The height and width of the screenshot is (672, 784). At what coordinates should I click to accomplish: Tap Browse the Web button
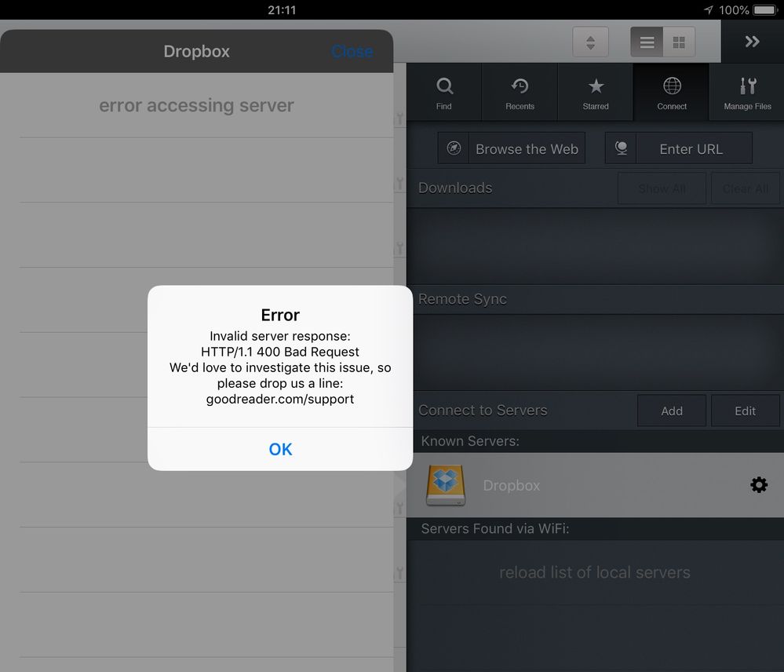coord(512,148)
